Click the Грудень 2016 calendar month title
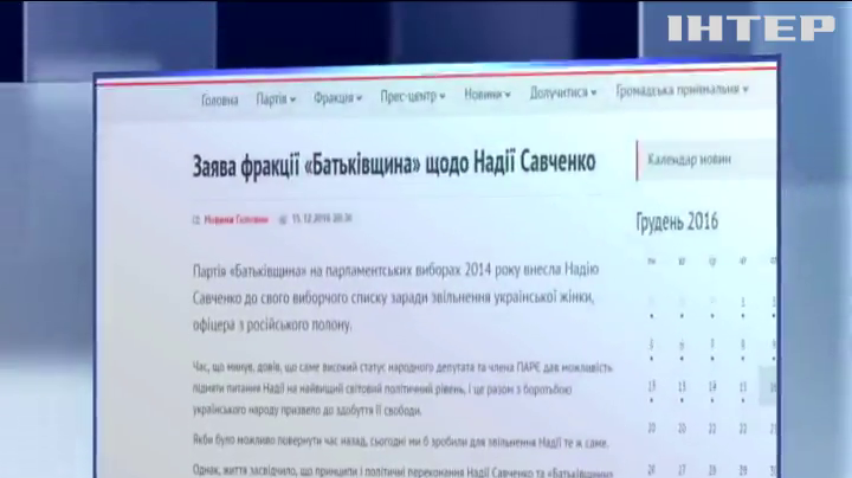This screenshot has height=478, width=852. (677, 222)
